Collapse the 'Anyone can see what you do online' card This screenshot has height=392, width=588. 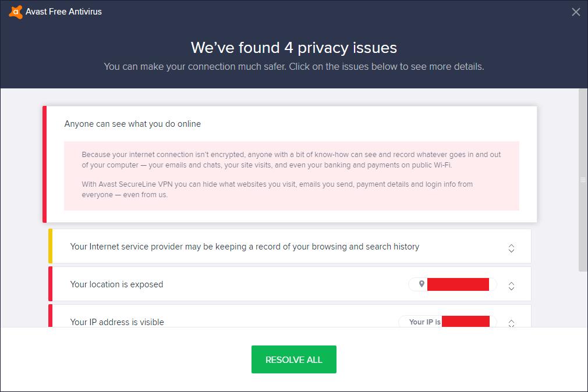coord(133,124)
